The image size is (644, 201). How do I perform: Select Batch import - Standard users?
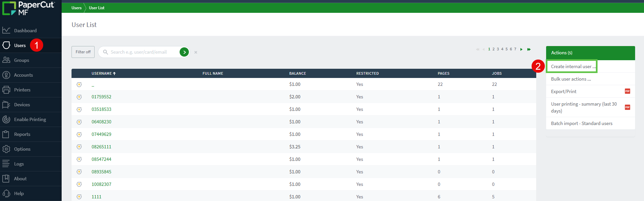(x=581, y=123)
